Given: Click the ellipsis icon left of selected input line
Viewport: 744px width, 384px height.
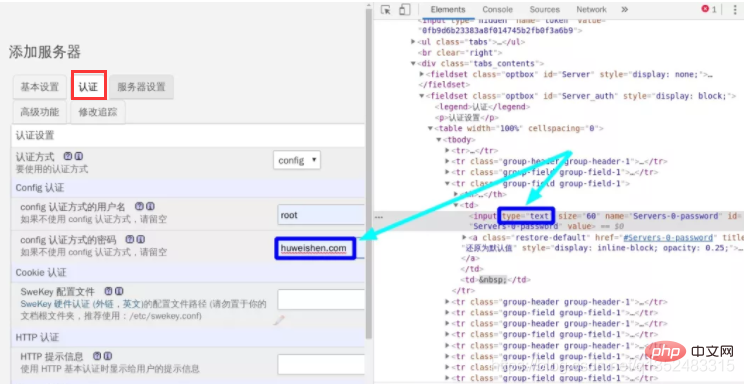Looking at the screenshot, I should click(379, 217).
